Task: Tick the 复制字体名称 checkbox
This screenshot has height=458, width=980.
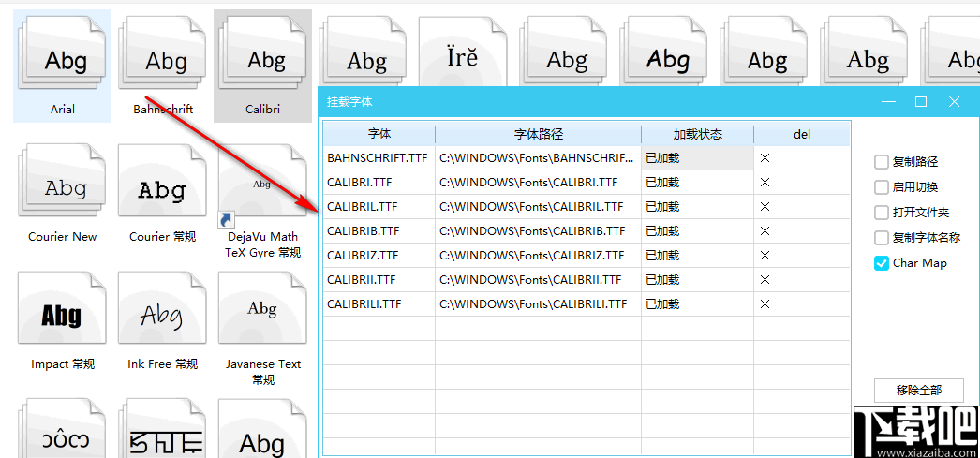Action: tap(882, 238)
